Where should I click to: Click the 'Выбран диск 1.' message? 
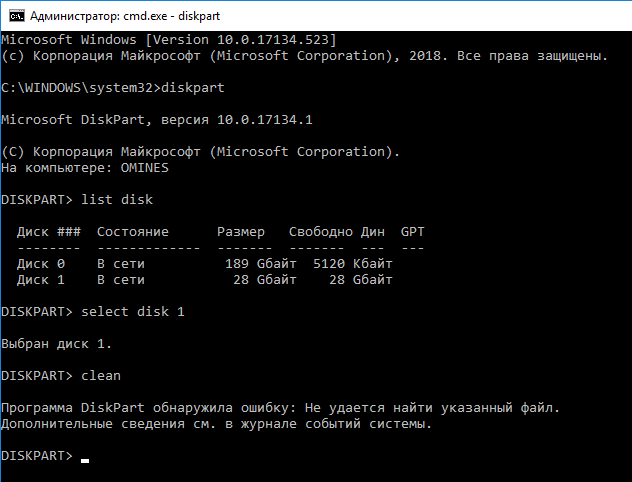pos(56,344)
